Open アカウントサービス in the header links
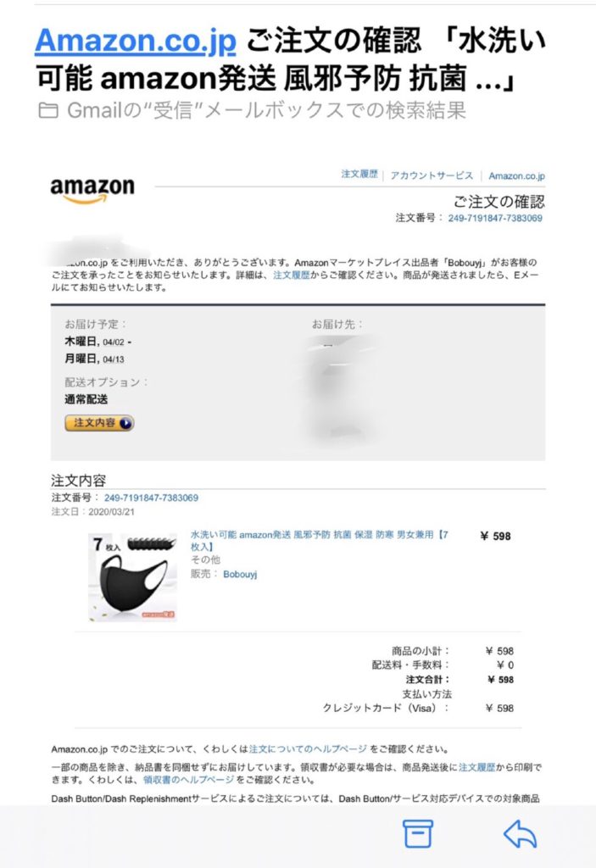 point(432,175)
